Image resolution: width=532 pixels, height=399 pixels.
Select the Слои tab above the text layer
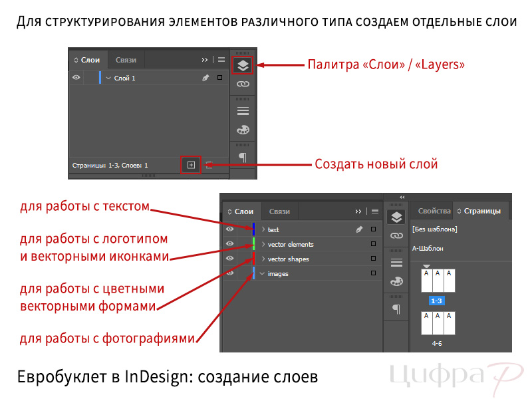243,211
